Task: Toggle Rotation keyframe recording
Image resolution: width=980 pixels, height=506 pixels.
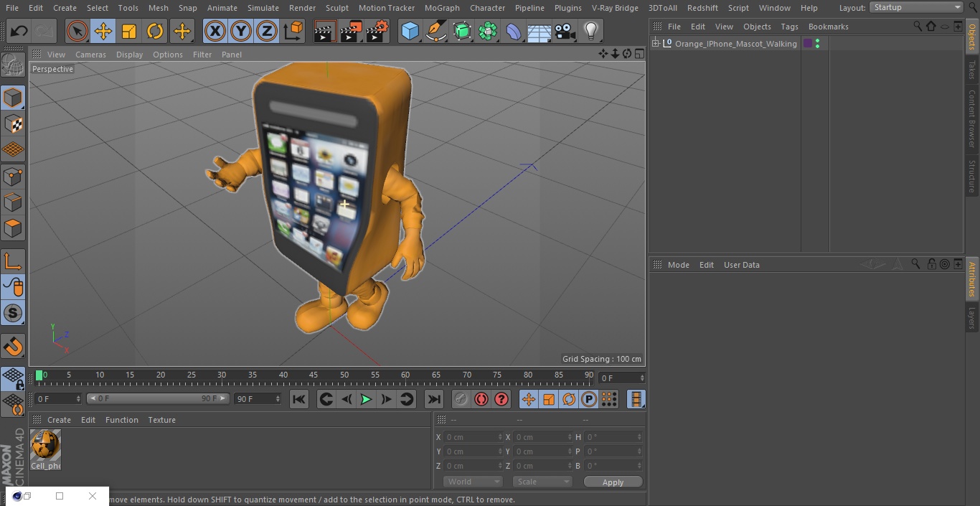Action: (x=569, y=399)
